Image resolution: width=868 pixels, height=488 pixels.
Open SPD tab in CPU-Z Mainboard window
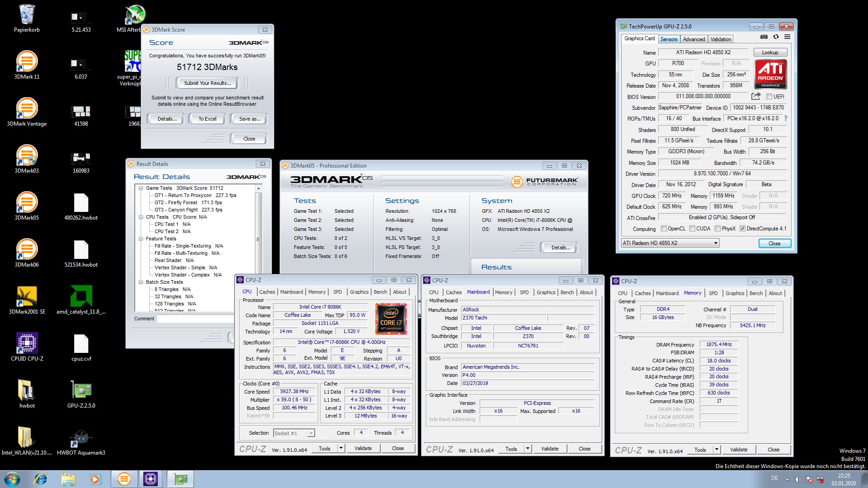[524, 292]
